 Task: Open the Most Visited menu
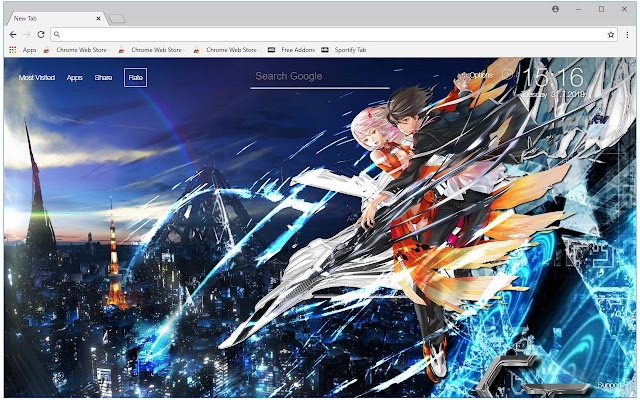(37, 78)
